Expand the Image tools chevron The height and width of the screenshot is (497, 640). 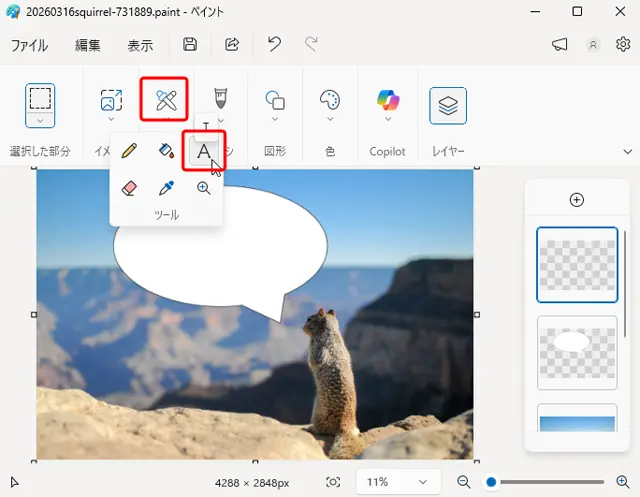click(111, 119)
